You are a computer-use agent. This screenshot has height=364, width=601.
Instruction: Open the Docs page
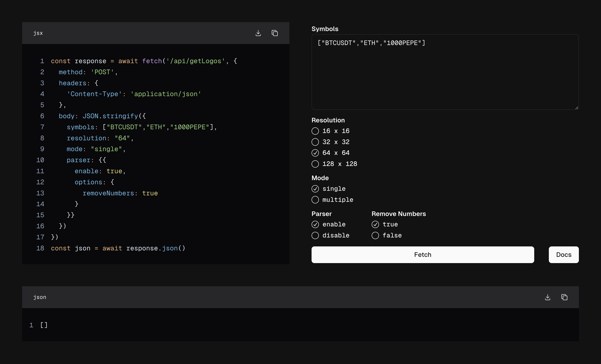pyautogui.click(x=563, y=255)
